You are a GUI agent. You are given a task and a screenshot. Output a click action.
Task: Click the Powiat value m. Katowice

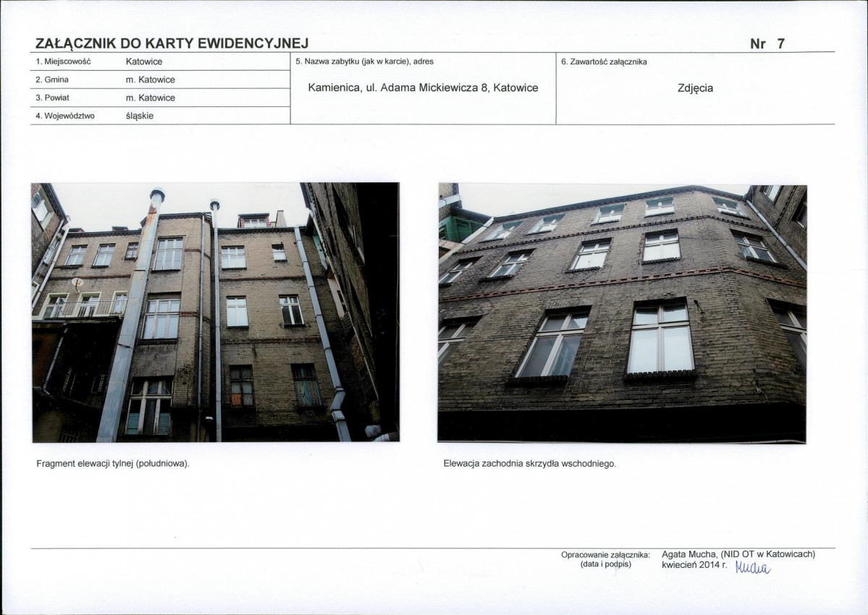[150, 98]
